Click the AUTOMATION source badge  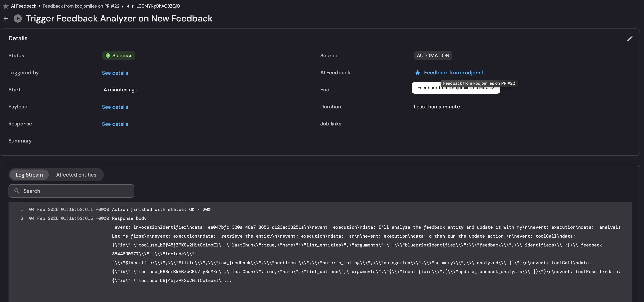433,56
